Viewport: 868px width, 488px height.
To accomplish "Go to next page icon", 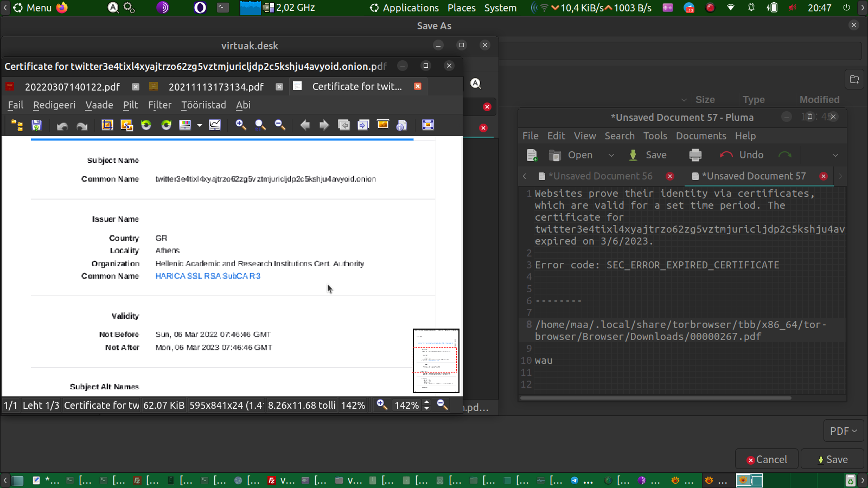I will [363, 125].
